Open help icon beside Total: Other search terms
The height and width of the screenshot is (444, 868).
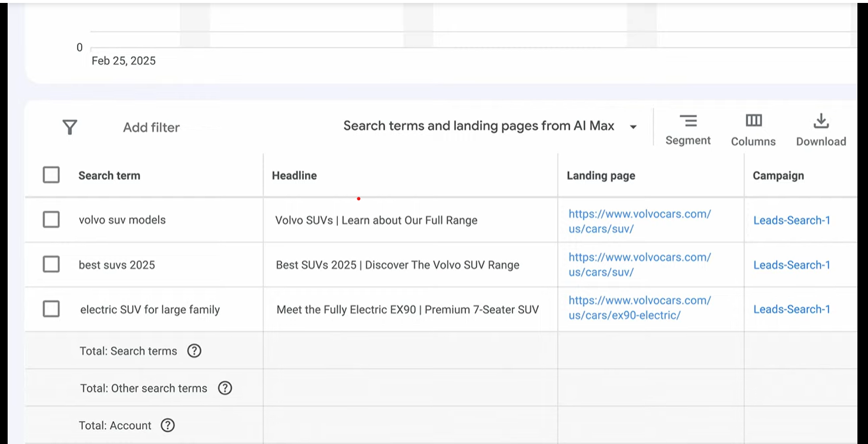(x=224, y=388)
